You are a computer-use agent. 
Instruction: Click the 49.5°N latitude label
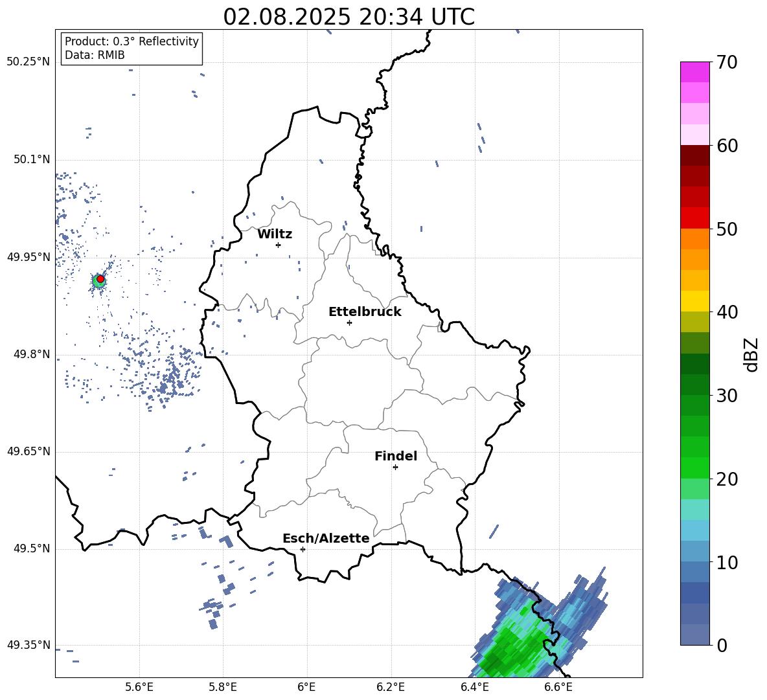(x=32, y=548)
